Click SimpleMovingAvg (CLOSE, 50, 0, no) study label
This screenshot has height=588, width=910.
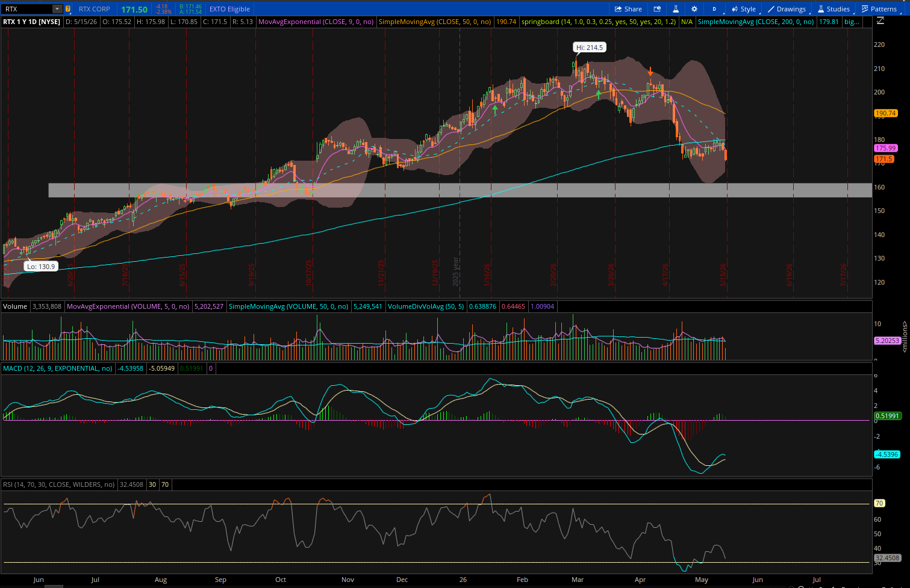(x=435, y=22)
